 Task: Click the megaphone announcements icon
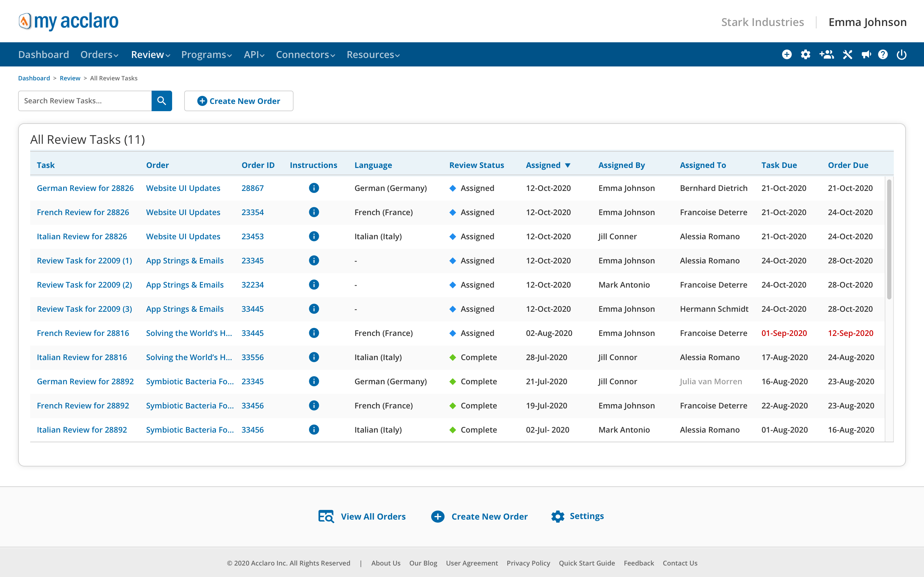pos(866,55)
